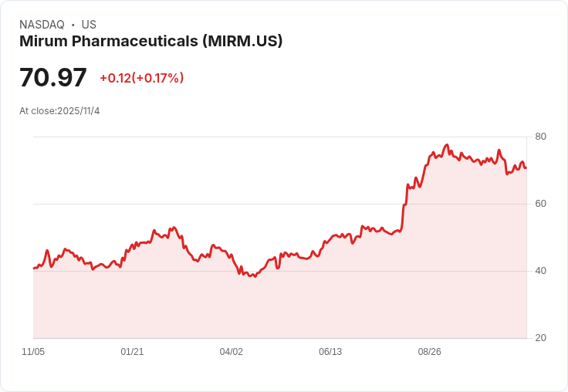Image resolution: width=568 pixels, height=392 pixels.
Task: Select the 70.97 current price
Action: (53, 77)
